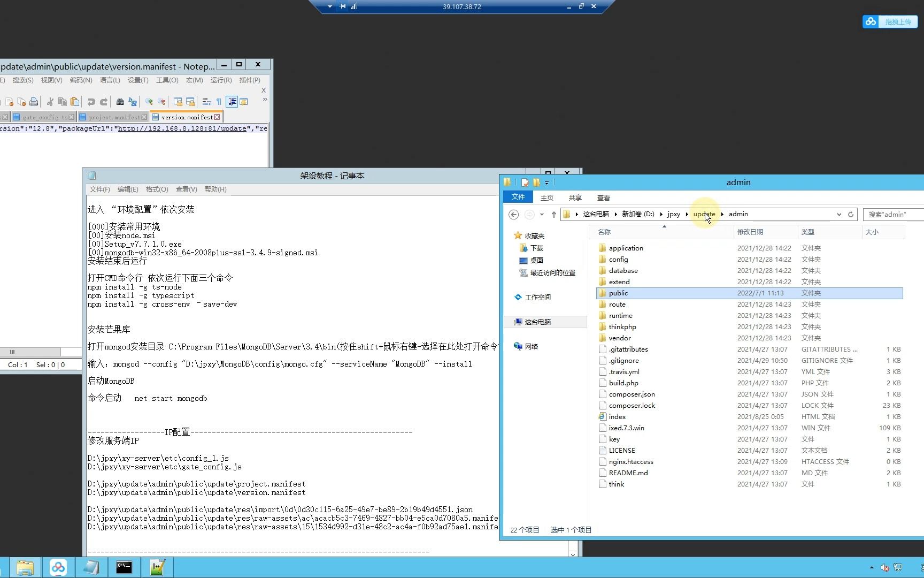Open Quick Access Toolbar customize dropdown
The width and height of the screenshot is (924, 578).
(x=546, y=183)
